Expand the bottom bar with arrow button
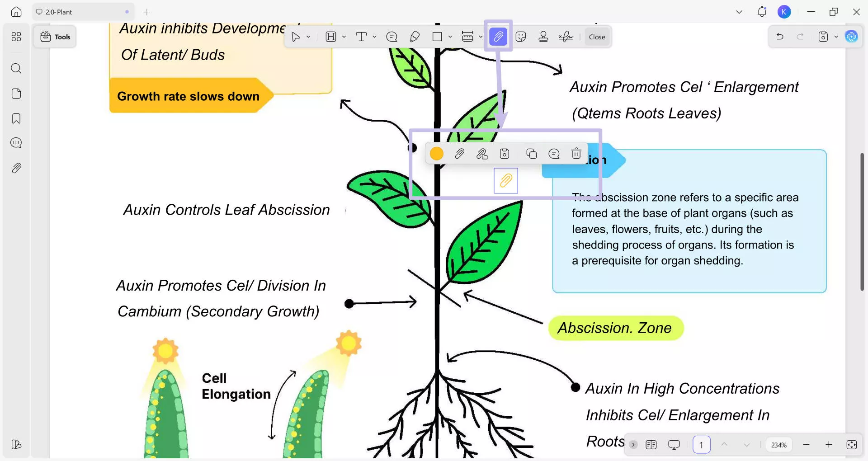Viewport: 868px width, 461px height. pyautogui.click(x=633, y=445)
